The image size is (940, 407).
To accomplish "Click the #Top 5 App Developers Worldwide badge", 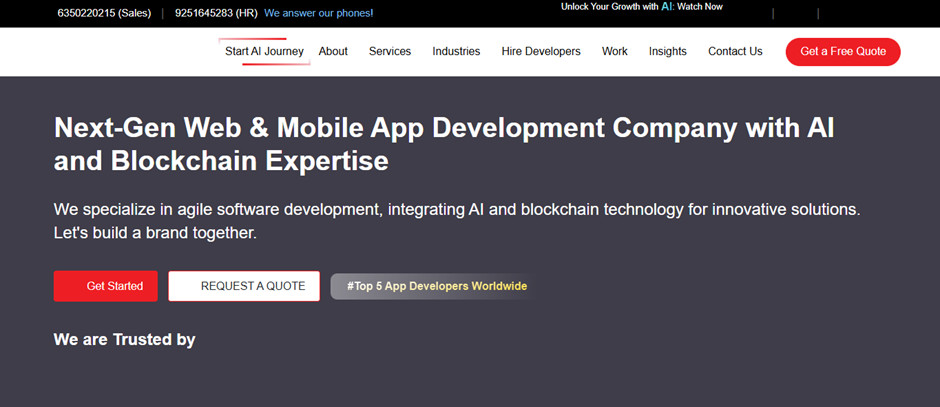I will pyautogui.click(x=436, y=286).
